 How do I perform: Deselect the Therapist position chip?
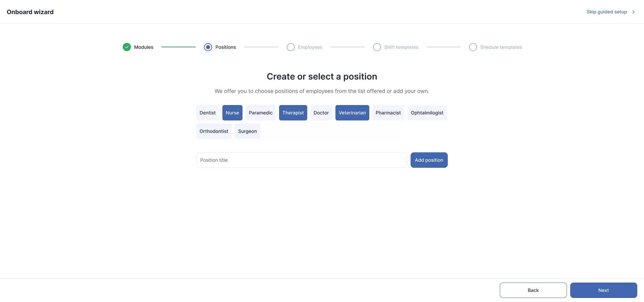[293, 113]
